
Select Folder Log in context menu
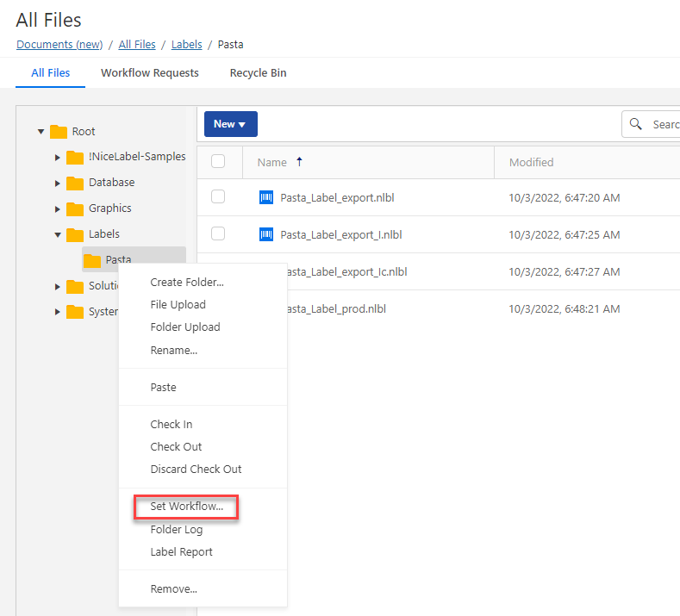(176, 530)
